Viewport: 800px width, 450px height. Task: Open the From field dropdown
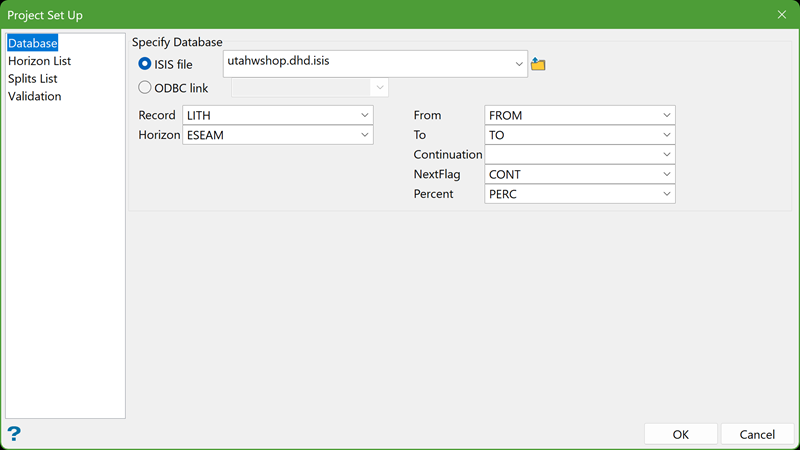(666, 115)
